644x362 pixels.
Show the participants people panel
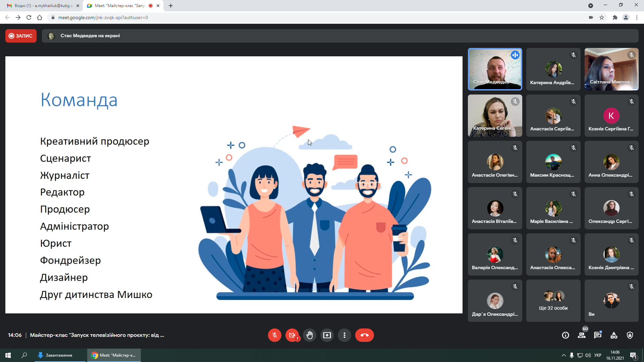pos(582,335)
